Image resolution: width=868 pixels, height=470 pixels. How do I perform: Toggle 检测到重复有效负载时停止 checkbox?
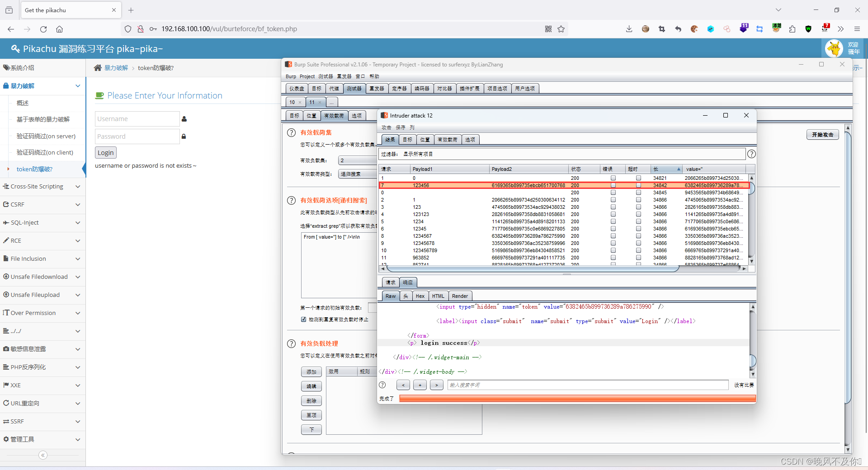click(x=304, y=319)
